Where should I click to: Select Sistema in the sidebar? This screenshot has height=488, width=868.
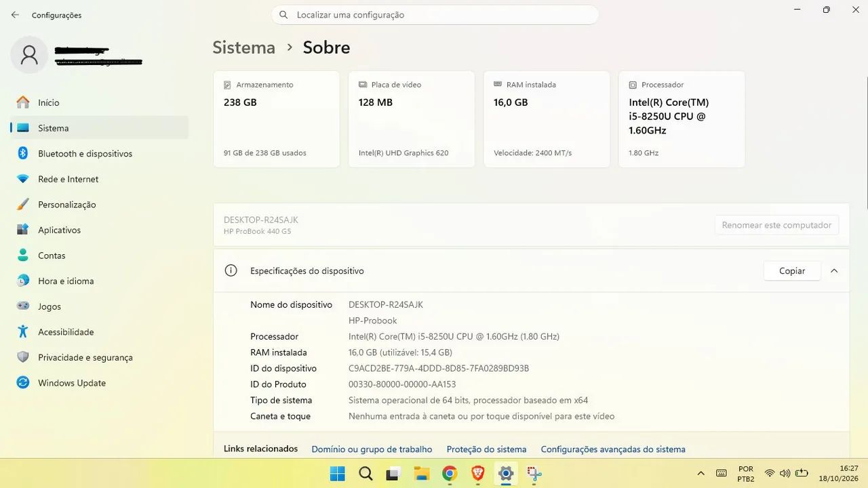coord(99,127)
